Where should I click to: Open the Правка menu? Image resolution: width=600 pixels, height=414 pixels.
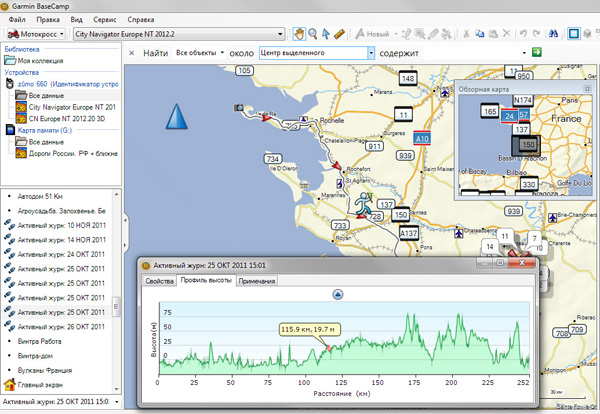click(x=48, y=19)
